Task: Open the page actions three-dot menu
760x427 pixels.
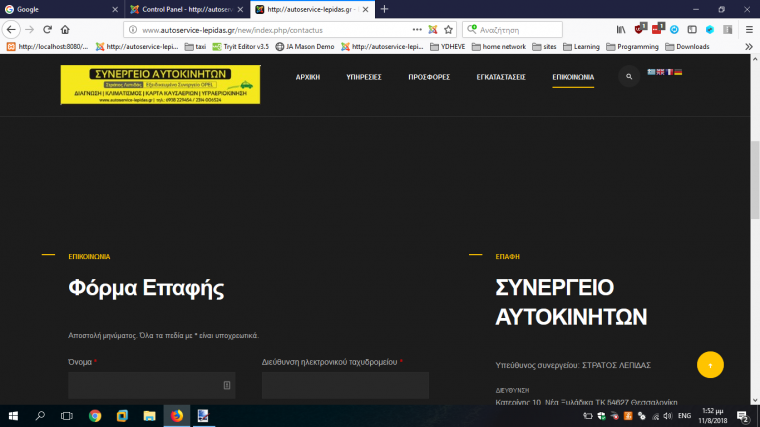Action: (x=417, y=29)
